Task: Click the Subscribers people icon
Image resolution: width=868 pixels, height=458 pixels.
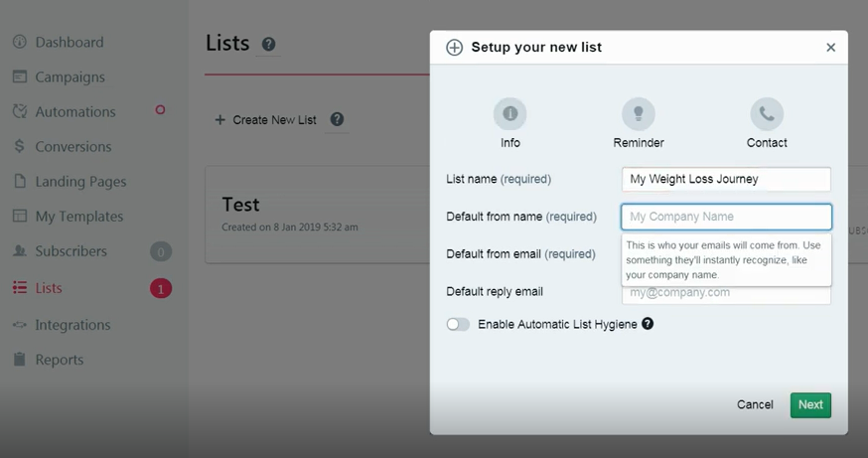Action: (x=20, y=251)
